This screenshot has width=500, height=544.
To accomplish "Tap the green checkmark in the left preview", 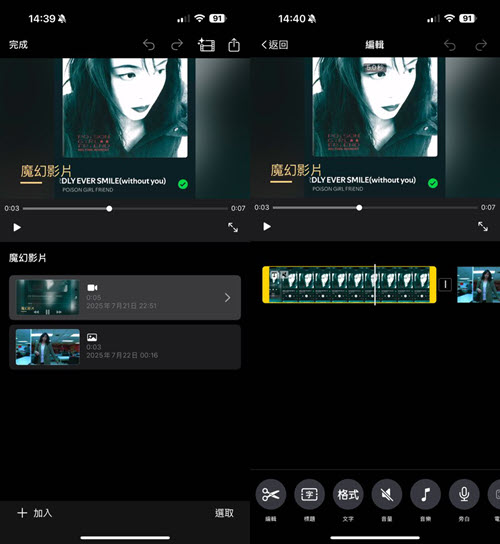I will pyautogui.click(x=183, y=184).
